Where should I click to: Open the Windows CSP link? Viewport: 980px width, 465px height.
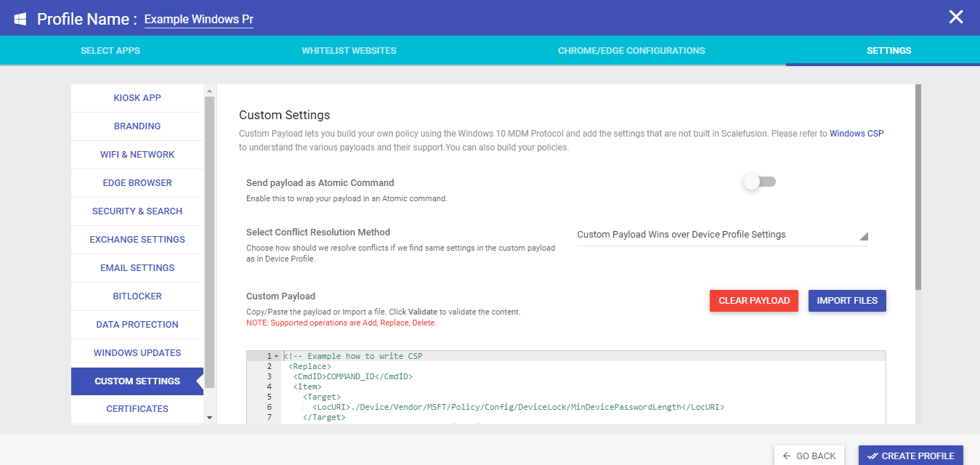[x=857, y=134]
